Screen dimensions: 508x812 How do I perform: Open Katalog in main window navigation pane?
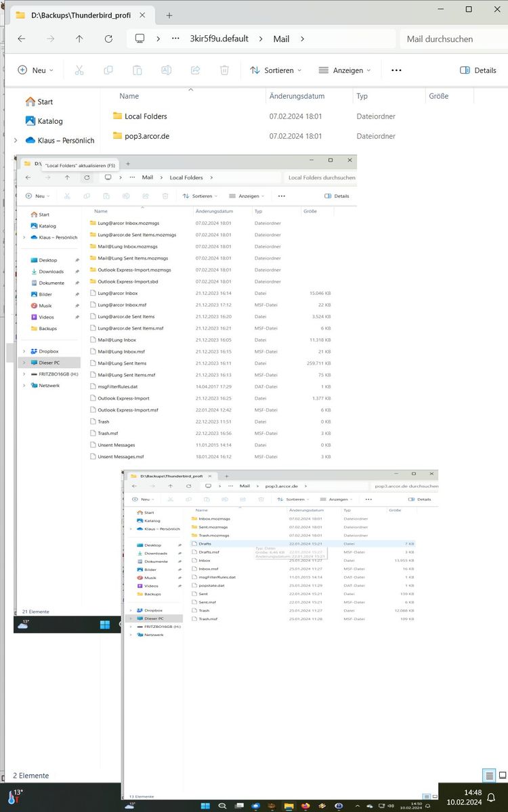[44, 121]
